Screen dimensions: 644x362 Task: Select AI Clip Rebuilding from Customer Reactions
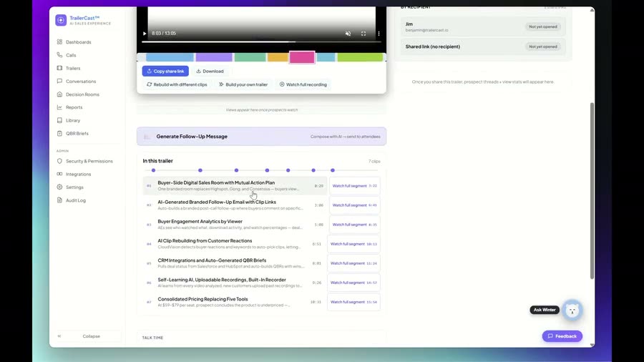tap(234, 244)
